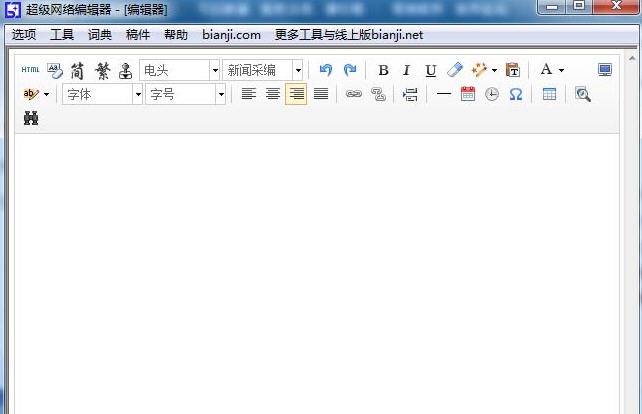The width and height of the screenshot is (642, 414).
Task: Insert current time with clock icon
Action: pos(492,94)
